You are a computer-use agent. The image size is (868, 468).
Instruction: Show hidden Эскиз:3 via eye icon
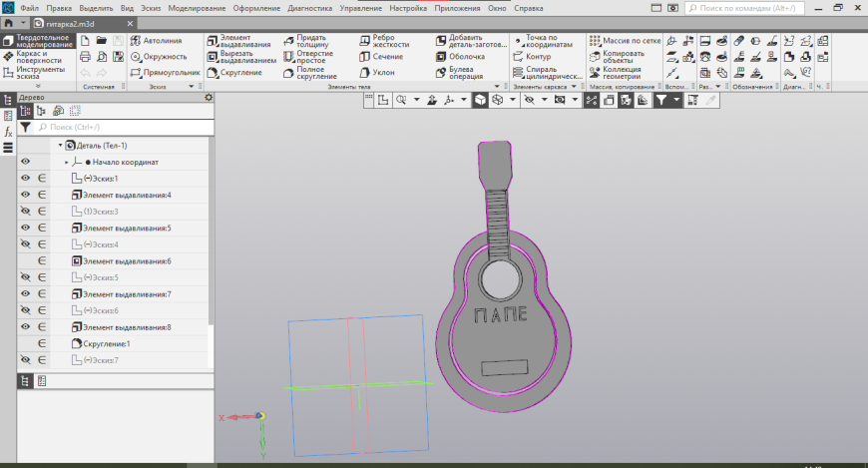tap(25, 212)
